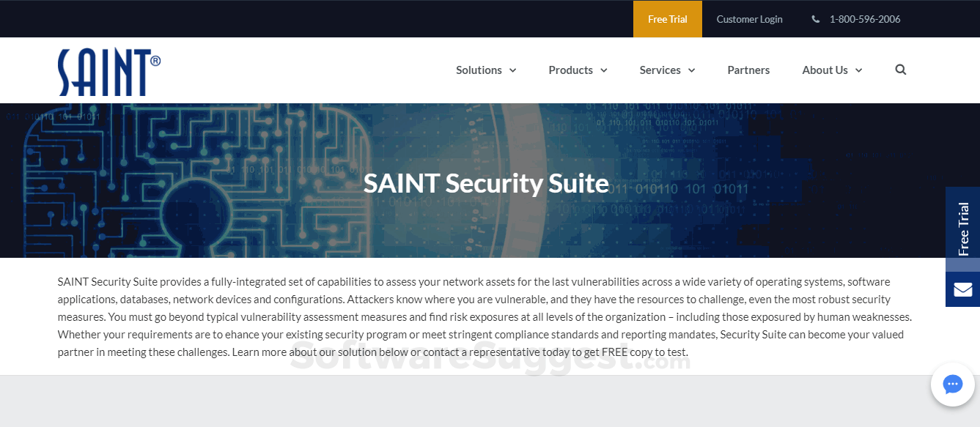The image size is (980, 427).
Task: Click the phone icon in the top bar
Action: pyautogui.click(x=815, y=19)
